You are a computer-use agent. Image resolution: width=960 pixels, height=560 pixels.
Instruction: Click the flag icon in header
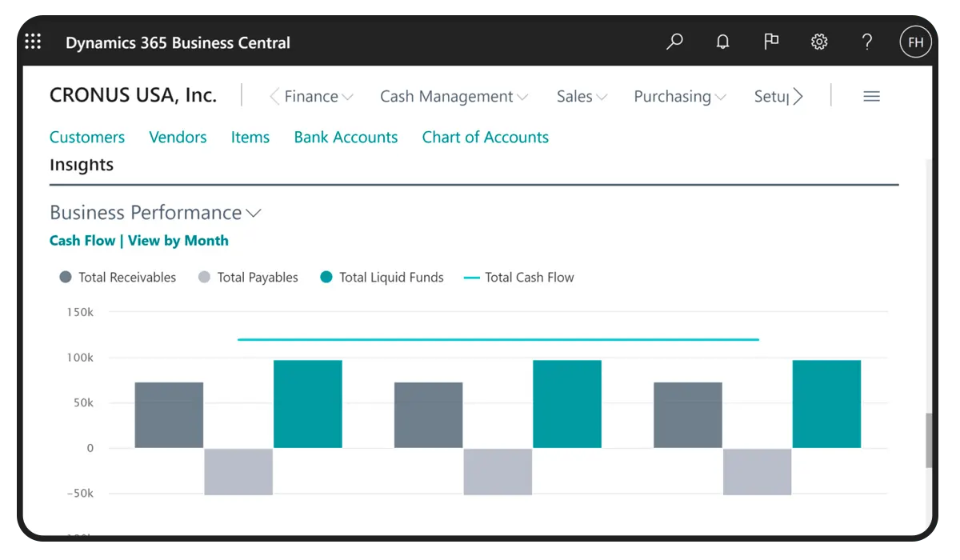coord(771,42)
